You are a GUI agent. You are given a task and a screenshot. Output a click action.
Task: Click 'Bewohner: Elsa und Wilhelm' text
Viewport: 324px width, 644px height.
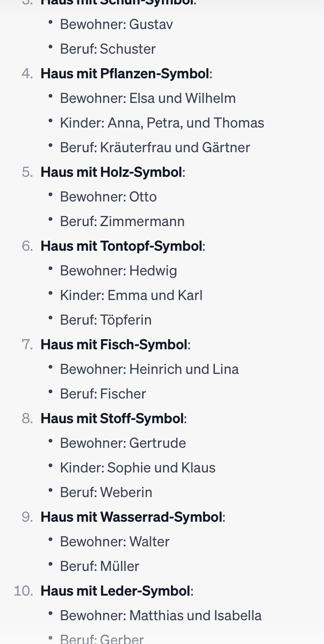click(x=148, y=98)
